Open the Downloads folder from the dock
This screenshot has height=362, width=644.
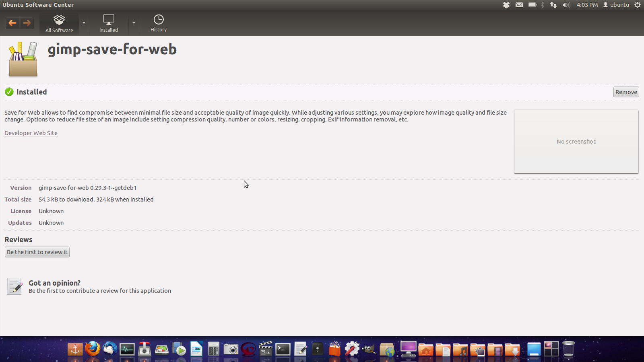click(512, 350)
